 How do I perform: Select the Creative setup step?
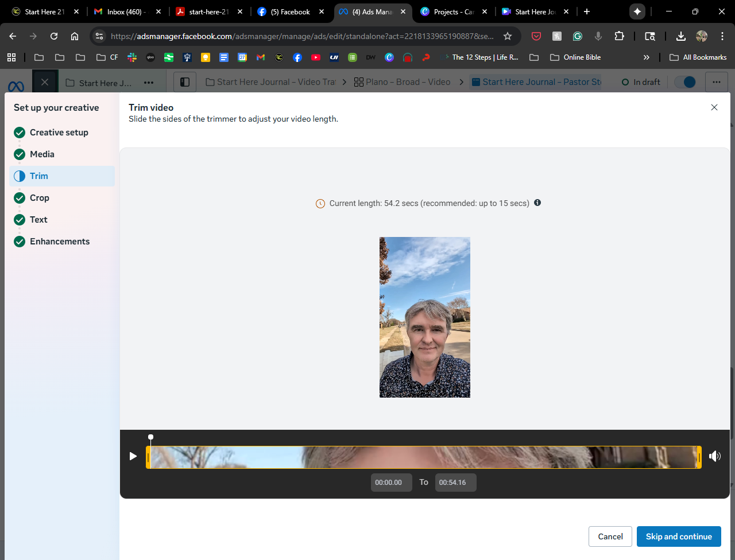(59, 133)
